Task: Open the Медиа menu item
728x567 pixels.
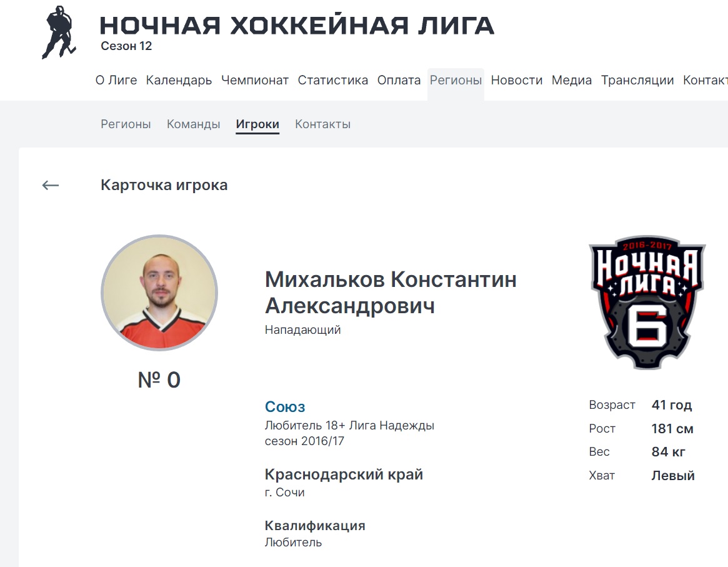Action: 572,81
